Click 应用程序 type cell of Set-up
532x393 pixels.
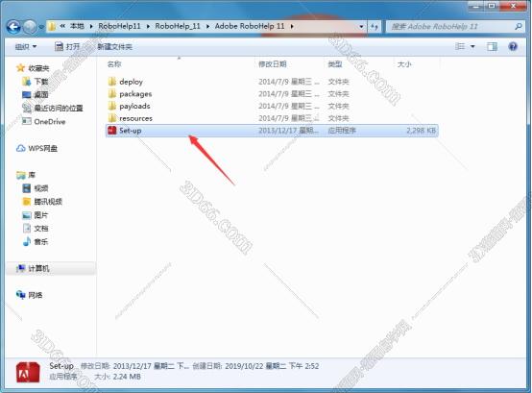coord(342,130)
